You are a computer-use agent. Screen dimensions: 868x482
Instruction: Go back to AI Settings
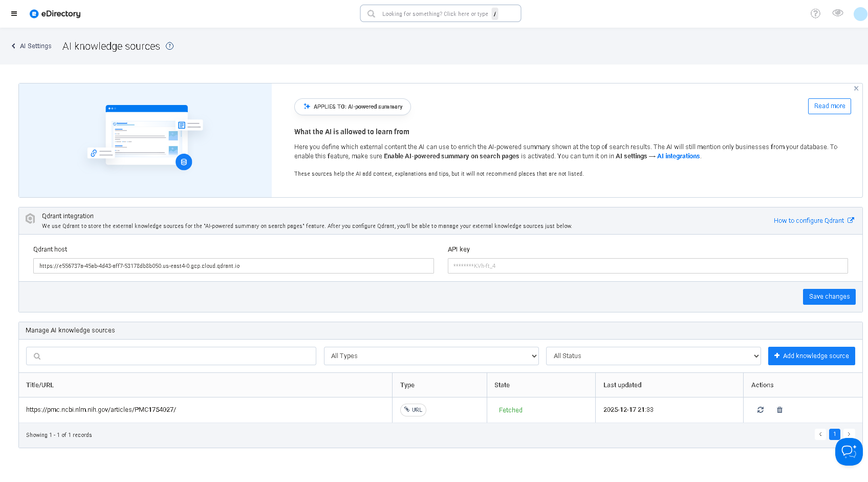[x=32, y=46]
